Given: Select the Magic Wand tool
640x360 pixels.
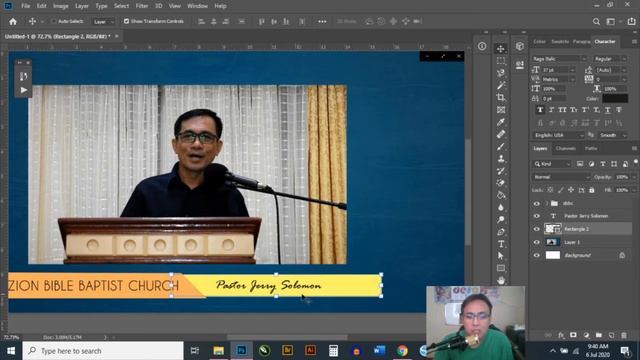Looking at the screenshot, I should point(501,85).
